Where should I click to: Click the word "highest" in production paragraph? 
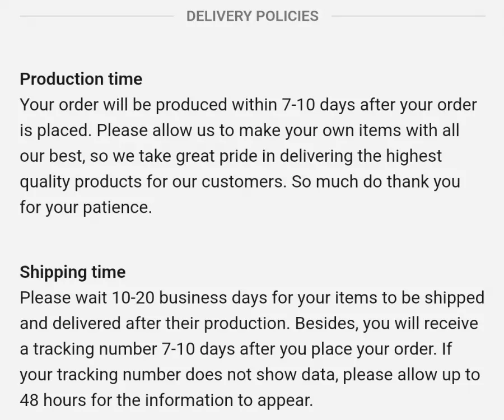414,156
